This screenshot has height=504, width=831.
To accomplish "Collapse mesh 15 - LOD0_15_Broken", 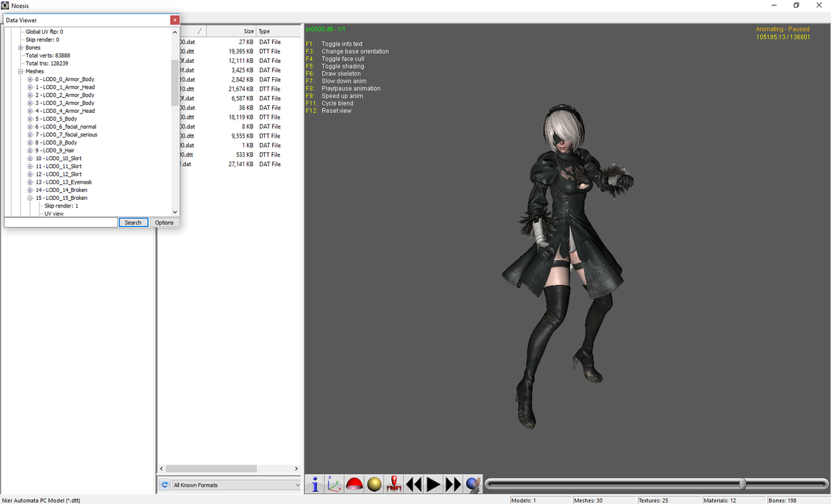I will click(30, 198).
